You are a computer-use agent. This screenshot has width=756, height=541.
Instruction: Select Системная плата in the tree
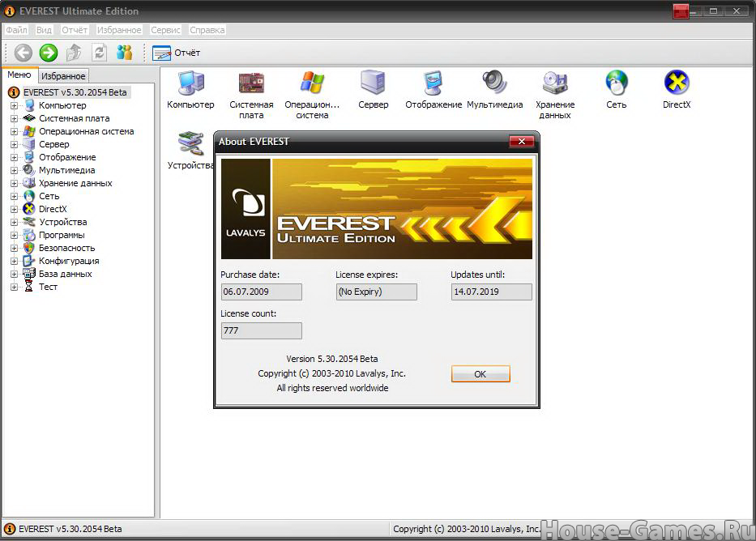pos(74,118)
